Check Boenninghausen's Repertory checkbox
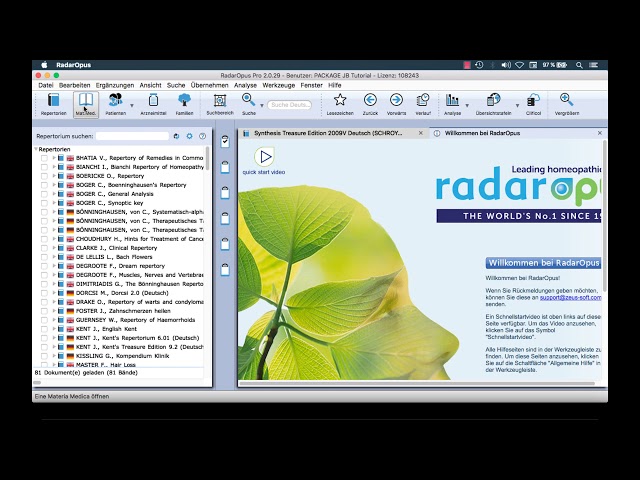Image resolution: width=640 pixels, height=480 pixels. pyautogui.click(x=44, y=185)
